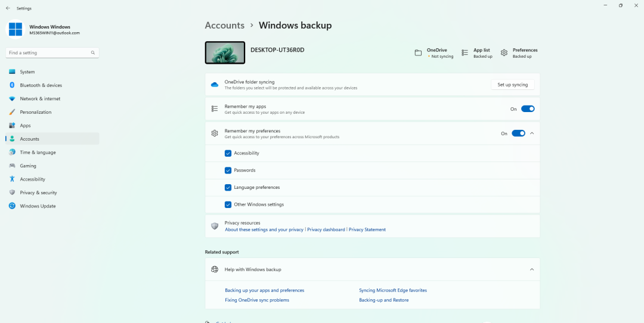Open Gaming settings category
644x323 pixels.
pos(52,166)
